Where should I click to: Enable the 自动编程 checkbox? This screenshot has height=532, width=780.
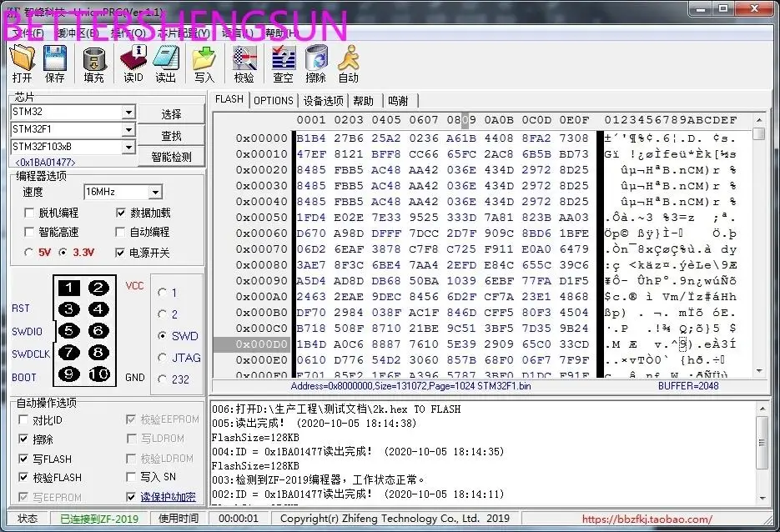[x=120, y=232]
